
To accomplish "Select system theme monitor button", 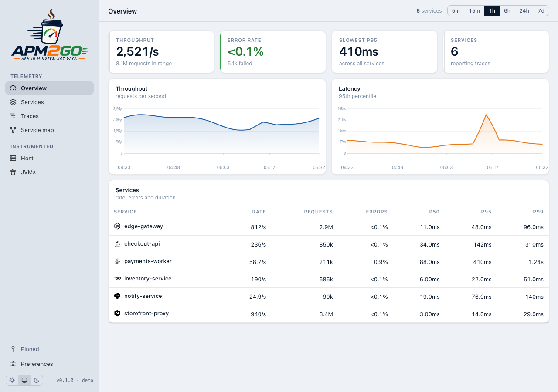I will (x=24, y=380).
